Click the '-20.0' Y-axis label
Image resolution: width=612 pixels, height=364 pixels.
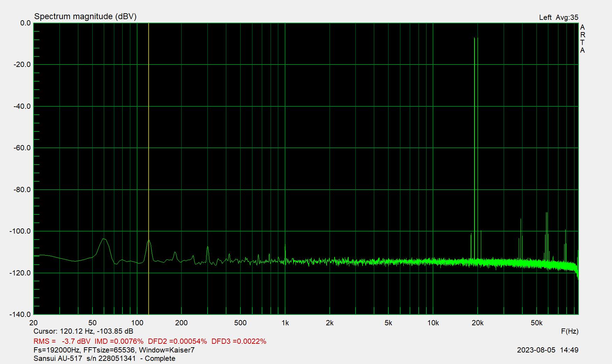[23, 65]
